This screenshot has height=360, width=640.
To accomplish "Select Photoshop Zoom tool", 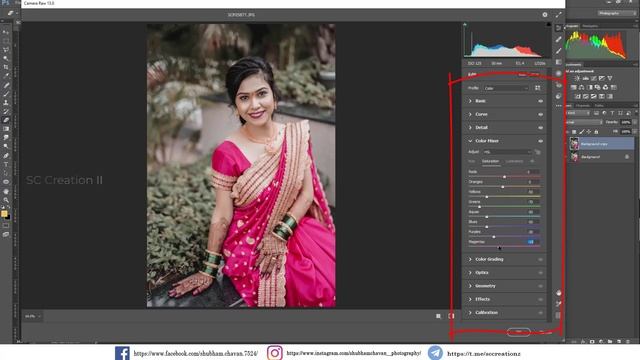I will pyautogui.click(x=6, y=200).
